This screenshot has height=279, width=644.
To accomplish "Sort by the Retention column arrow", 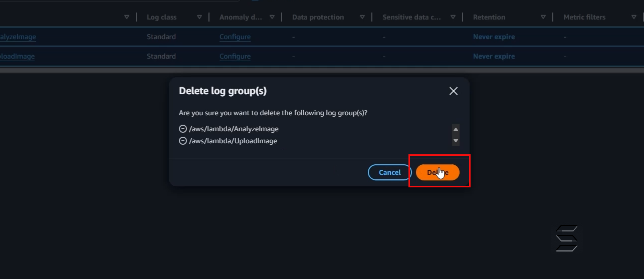I will [543, 17].
